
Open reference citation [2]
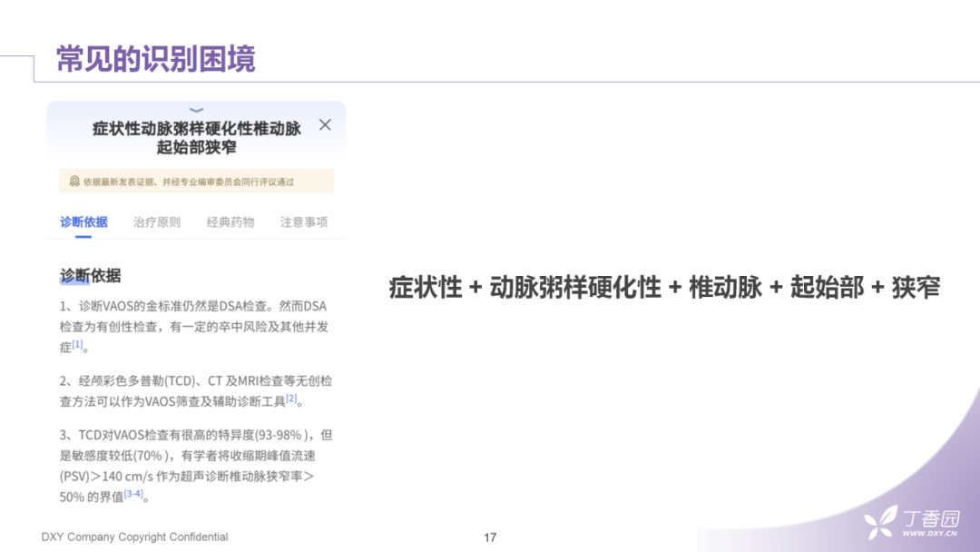[291, 399]
